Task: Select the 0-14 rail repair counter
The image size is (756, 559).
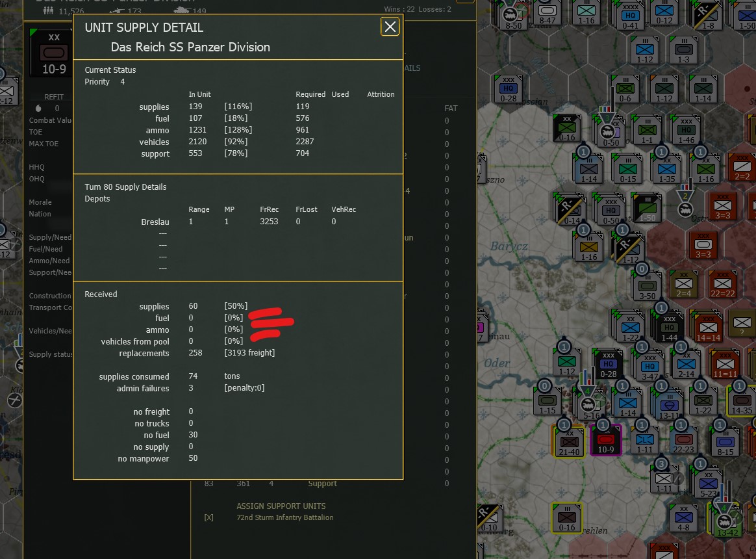Action: 569,209
